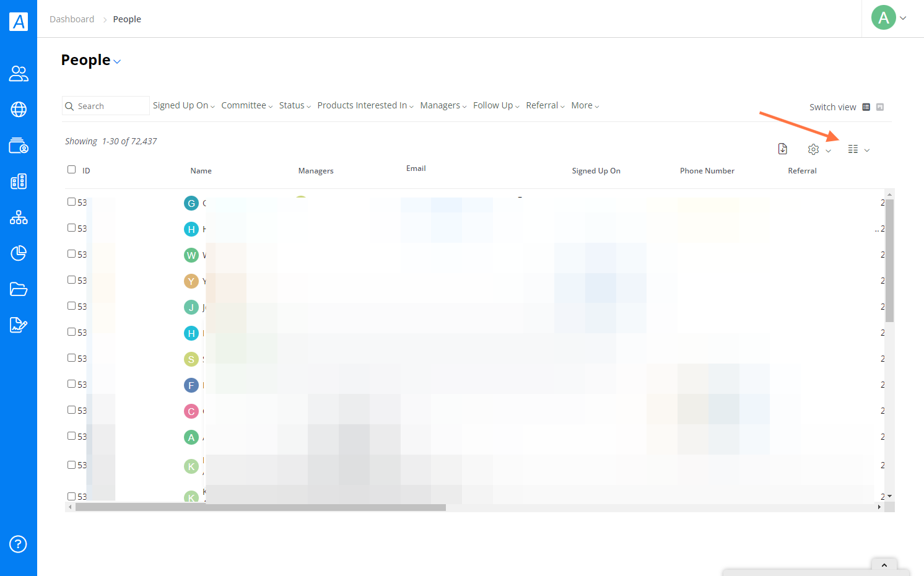Click the Switch view label
Viewport: 924px width, 576px height.
click(x=833, y=107)
